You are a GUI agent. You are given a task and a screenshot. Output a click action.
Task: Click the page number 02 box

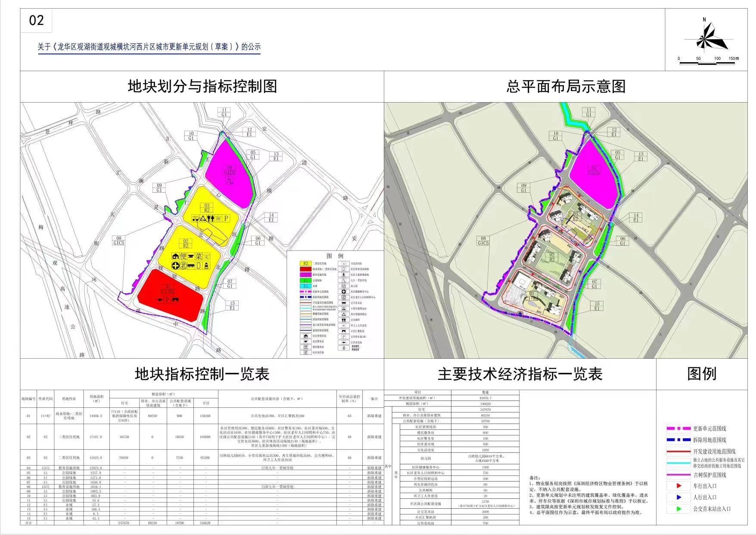click(x=36, y=20)
